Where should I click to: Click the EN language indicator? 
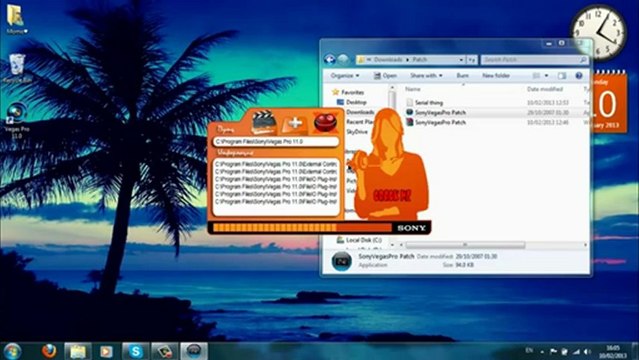coord(529,350)
